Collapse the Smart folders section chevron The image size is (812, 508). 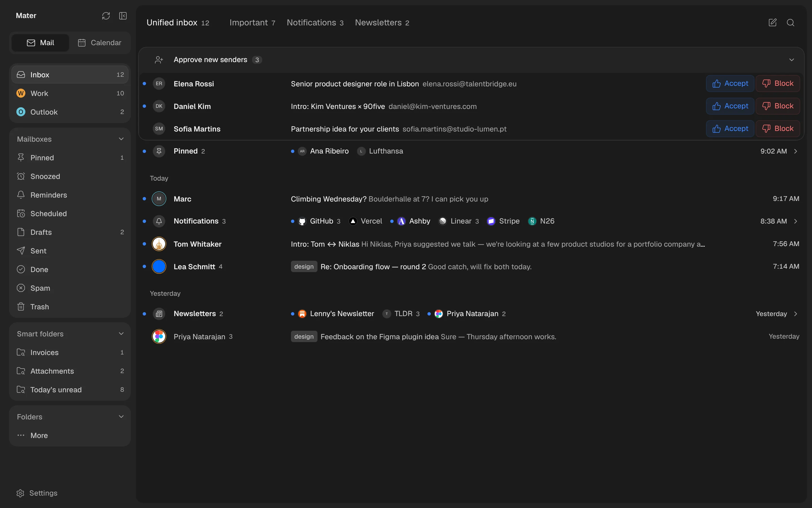[x=121, y=334]
